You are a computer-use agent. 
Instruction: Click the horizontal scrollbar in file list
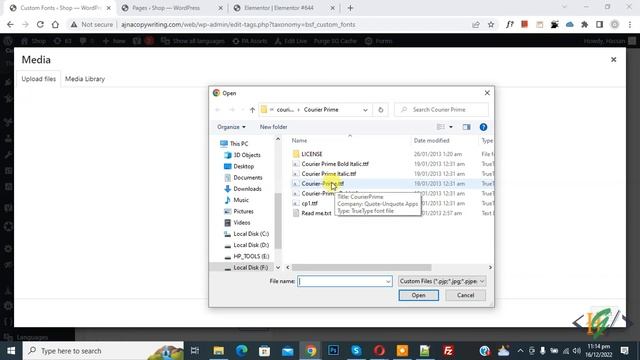tap(361, 267)
